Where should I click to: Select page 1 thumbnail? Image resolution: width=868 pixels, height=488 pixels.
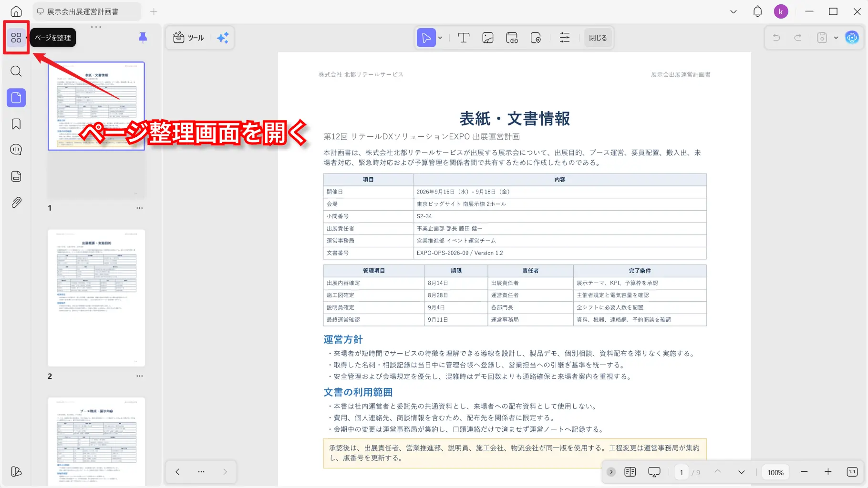point(96,106)
